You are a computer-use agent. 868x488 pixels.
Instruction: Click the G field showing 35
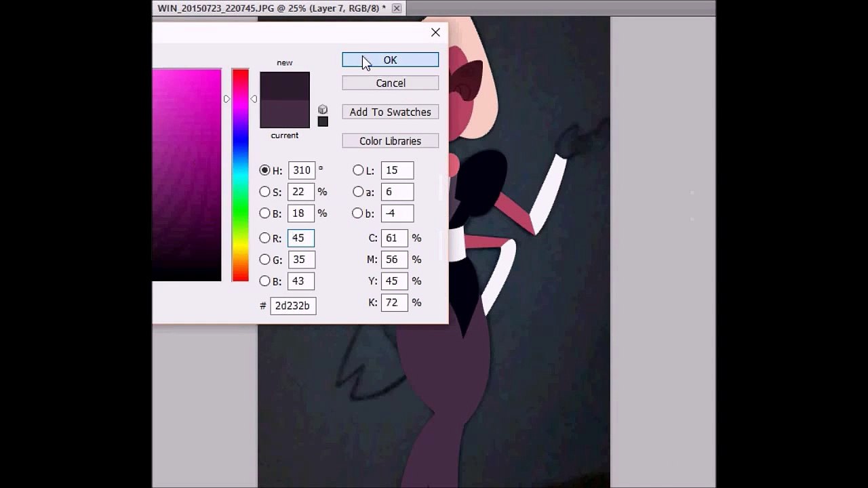pos(301,259)
